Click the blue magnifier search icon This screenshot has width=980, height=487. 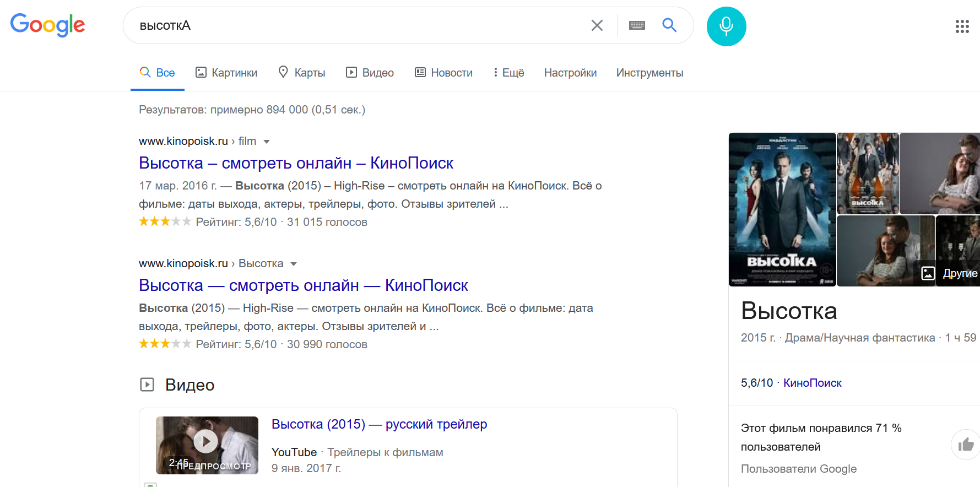tap(669, 25)
